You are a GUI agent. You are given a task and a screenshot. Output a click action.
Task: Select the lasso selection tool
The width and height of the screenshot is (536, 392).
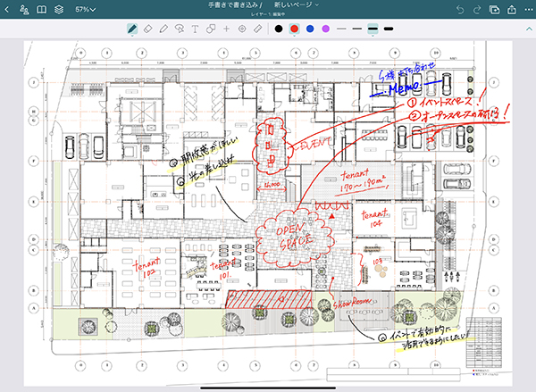click(x=180, y=29)
